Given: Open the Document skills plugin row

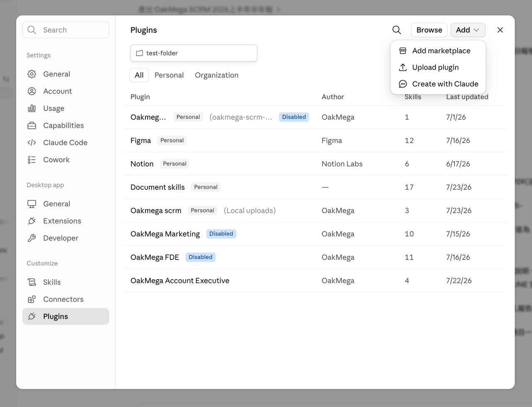Looking at the screenshot, I should coord(315,187).
